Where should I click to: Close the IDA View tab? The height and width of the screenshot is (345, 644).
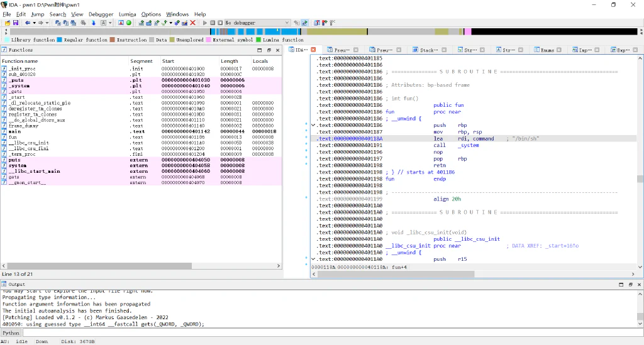point(313,50)
